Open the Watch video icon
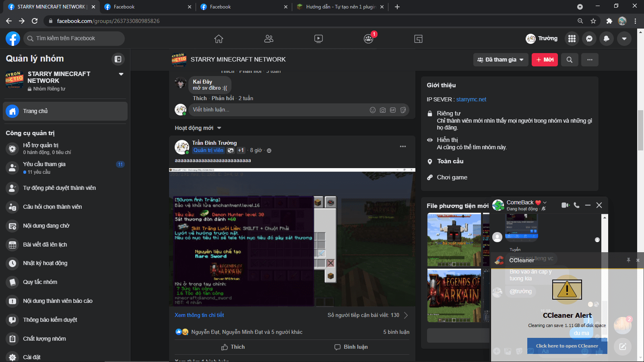The image size is (644, 362). point(318,39)
